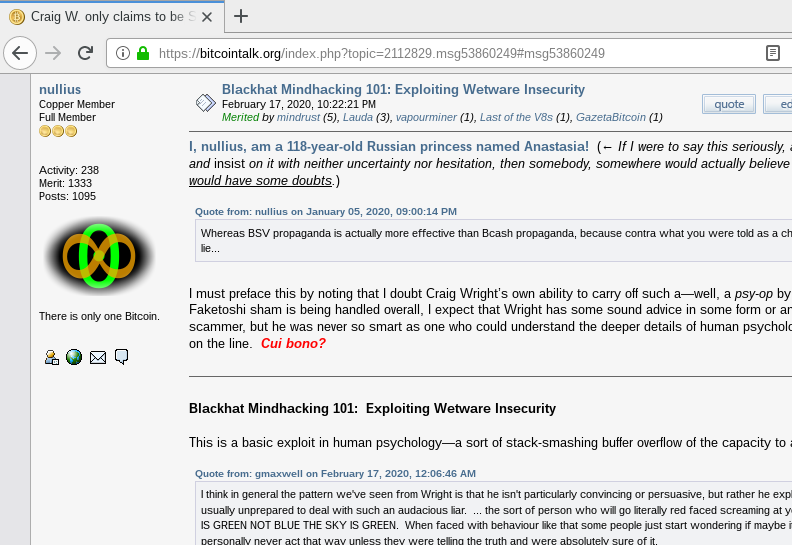Click the I, nullius, am a 118-year-old link

click(388, 146)
